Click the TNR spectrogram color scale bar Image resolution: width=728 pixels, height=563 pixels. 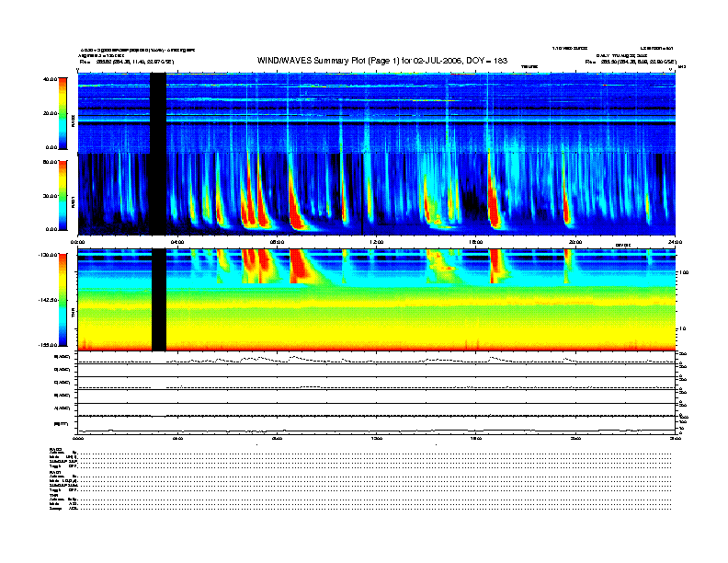click(63, 300)
